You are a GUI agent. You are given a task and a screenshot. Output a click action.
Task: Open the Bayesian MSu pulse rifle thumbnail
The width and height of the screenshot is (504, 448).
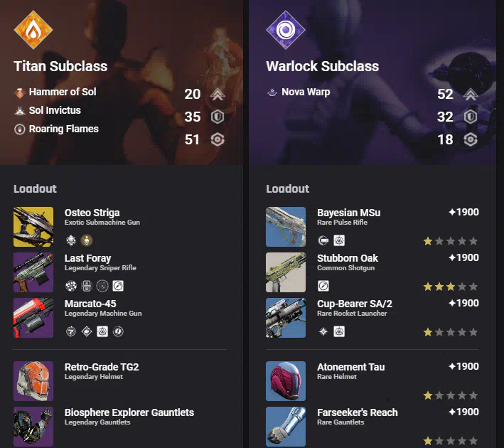tap(286, 227)
